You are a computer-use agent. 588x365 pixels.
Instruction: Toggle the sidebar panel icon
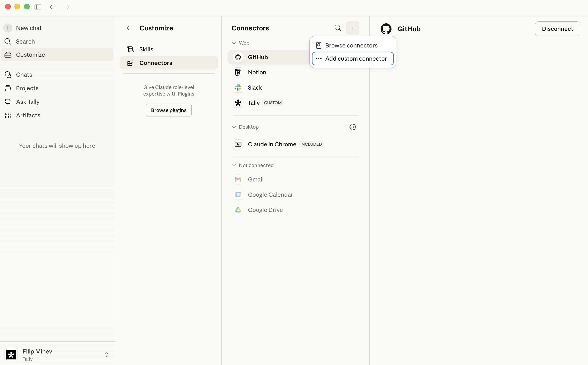tap(38, 7)
